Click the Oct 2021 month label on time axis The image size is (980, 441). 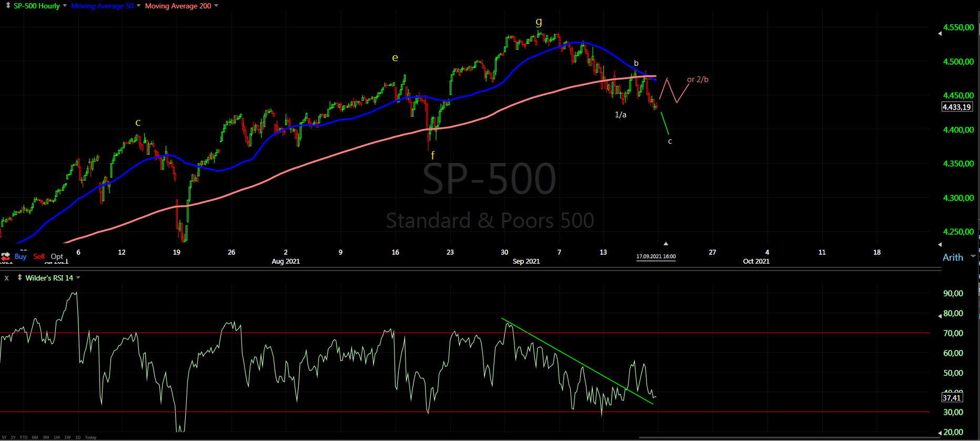(x=756, y=261)
